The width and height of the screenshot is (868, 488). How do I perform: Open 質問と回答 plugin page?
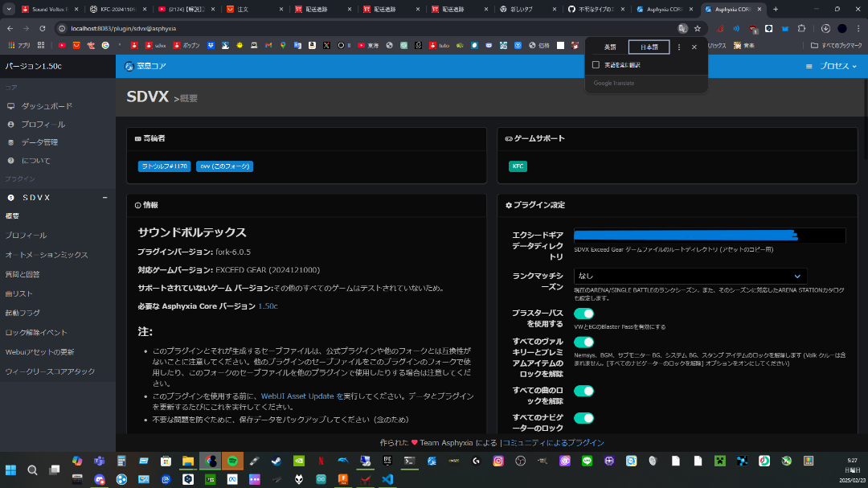[23, 274]
